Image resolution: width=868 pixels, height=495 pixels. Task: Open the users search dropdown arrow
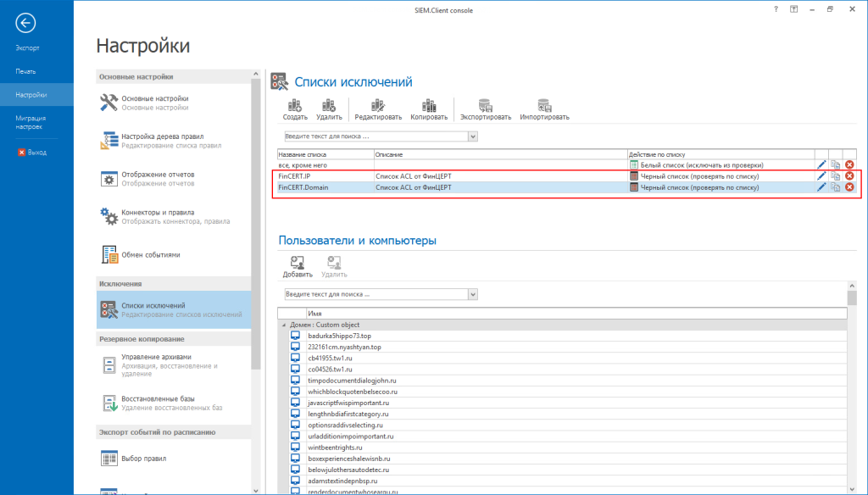click(472, 294)
